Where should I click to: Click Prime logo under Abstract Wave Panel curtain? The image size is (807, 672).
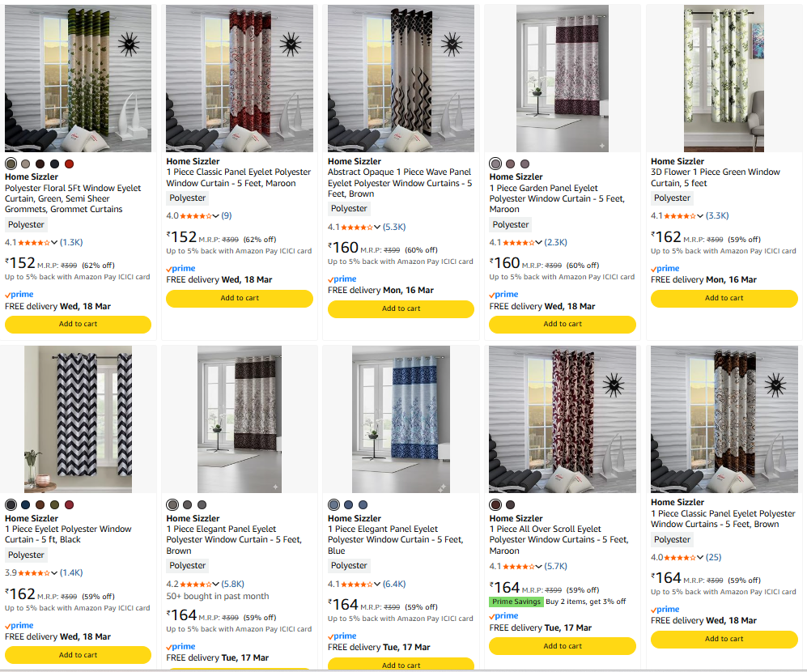coord(342,279)
